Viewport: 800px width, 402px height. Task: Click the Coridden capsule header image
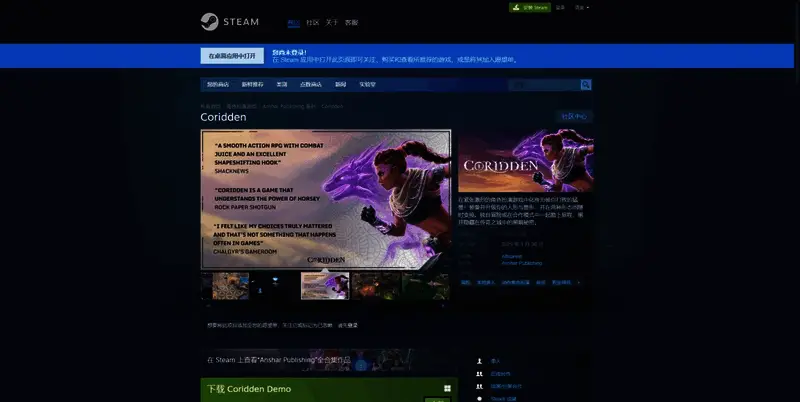(525, 161)
